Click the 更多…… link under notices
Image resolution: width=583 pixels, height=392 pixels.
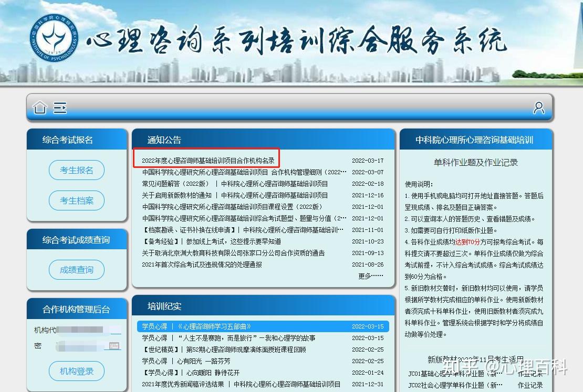(370, 276)
